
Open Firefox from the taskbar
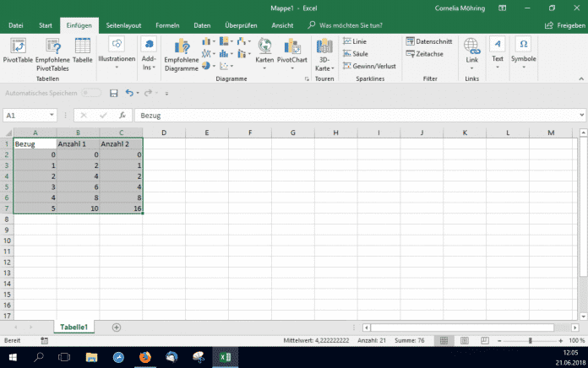(144, 358)
